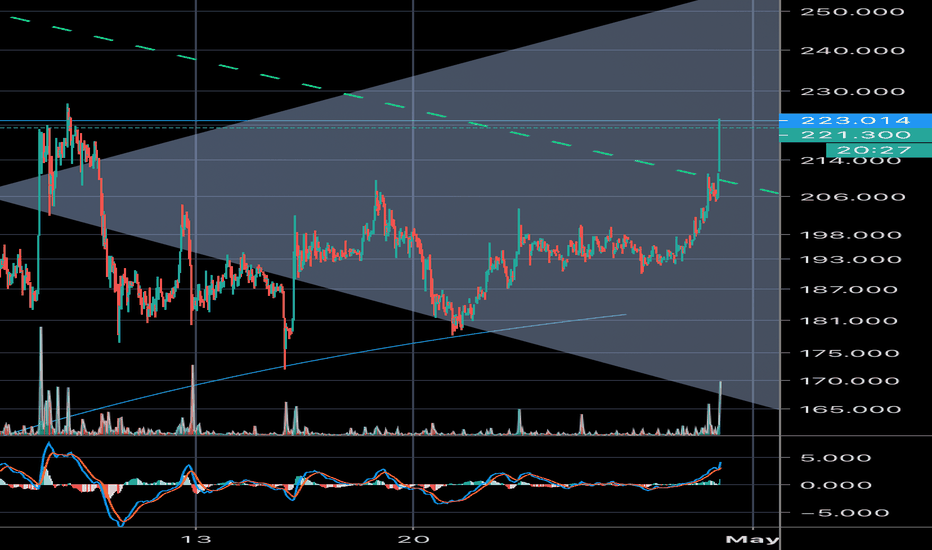Click the 240.000 price axis label
The height and width of the screenshot is (550, 932).
click(852, 51)
